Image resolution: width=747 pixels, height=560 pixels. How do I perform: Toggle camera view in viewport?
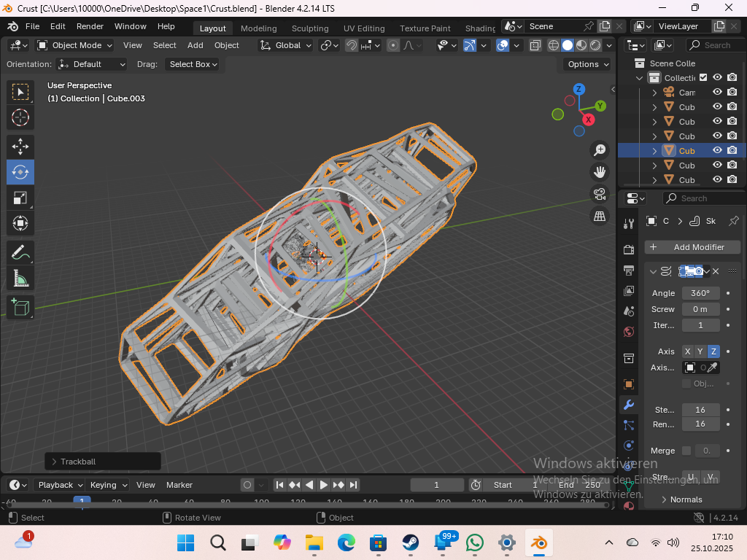[600, 194]
